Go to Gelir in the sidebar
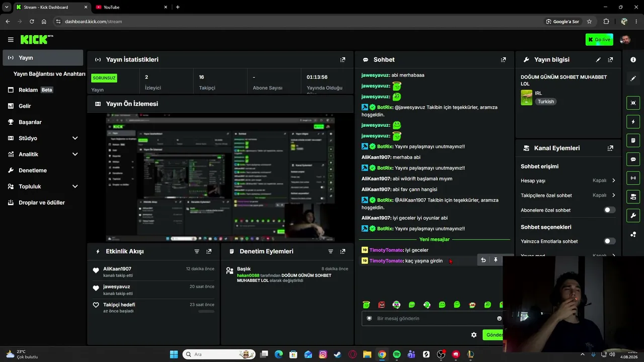The width and height of the screenshot is (644, 362). pos(43,106)
